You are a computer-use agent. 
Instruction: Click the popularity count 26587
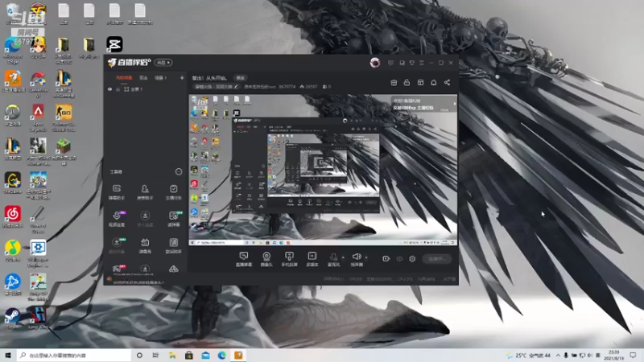point(308,87)
